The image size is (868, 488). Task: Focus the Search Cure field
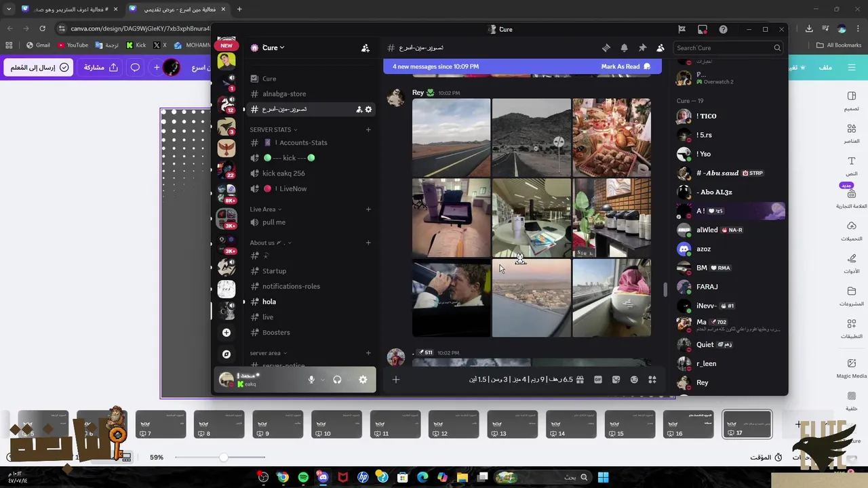[729, 48]
